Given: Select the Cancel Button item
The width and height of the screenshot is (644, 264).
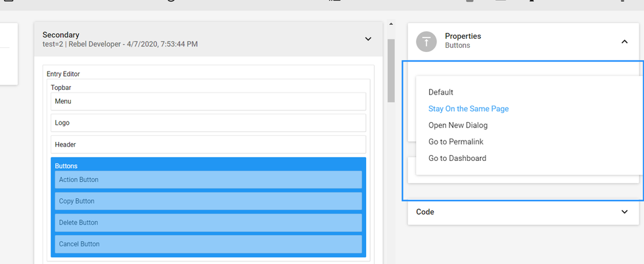Looking at the screenshot, I should point(208,244).
